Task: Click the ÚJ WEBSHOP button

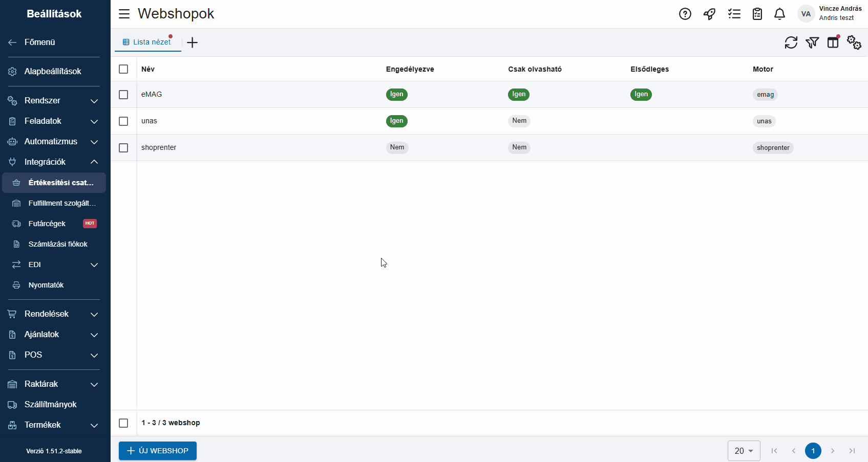Action: (158, 451)
